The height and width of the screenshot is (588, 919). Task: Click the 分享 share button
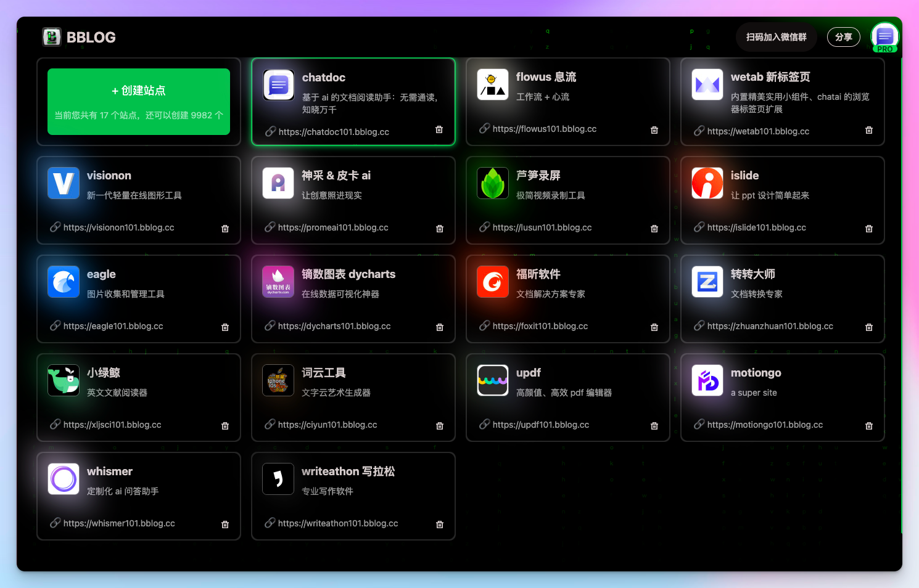[843, 37]
